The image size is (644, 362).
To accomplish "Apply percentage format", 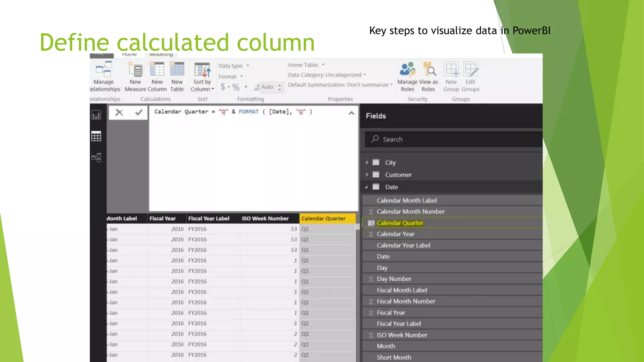I will (236, 87).
